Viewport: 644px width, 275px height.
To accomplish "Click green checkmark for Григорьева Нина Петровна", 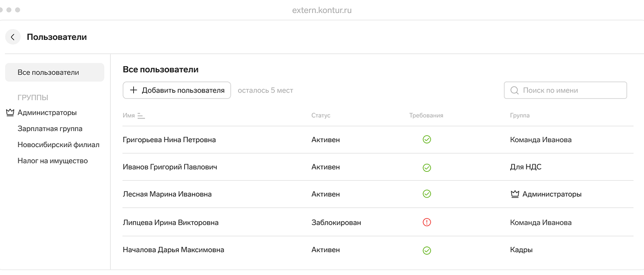I will coord(427,140).
